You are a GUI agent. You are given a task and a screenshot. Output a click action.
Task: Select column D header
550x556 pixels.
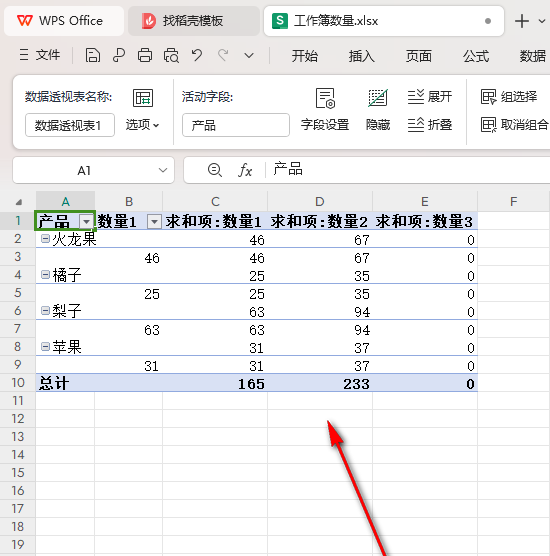[320, 202]
